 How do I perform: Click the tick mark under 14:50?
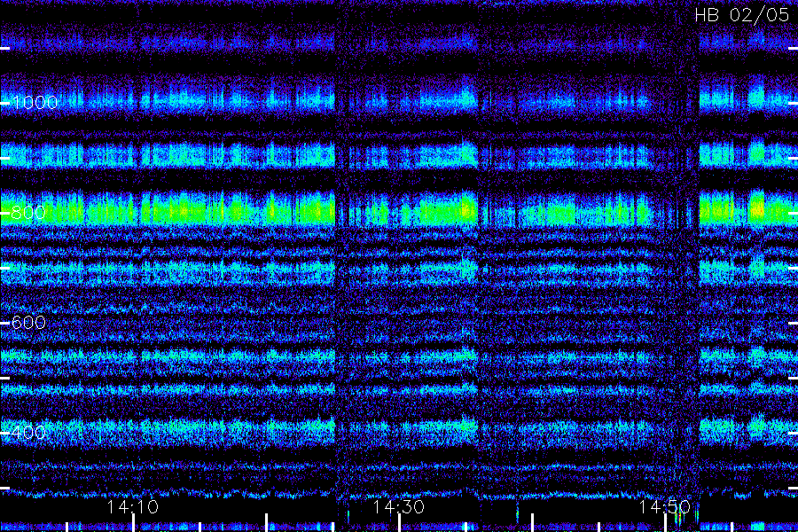(x=665, y=523)
